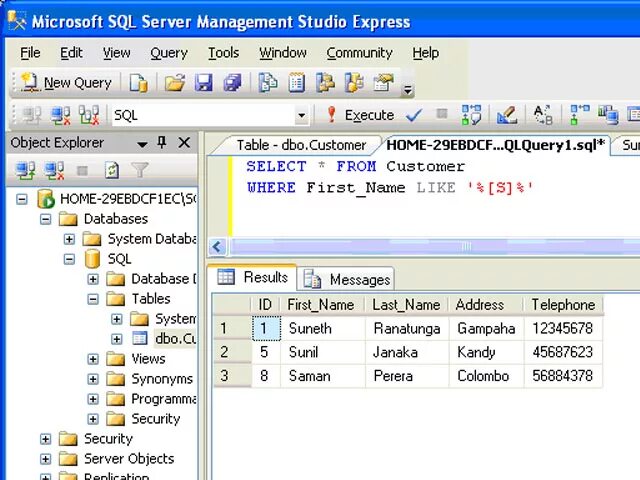Collapse the Databases folder node

pyautogui.click(x=46, y=219)
